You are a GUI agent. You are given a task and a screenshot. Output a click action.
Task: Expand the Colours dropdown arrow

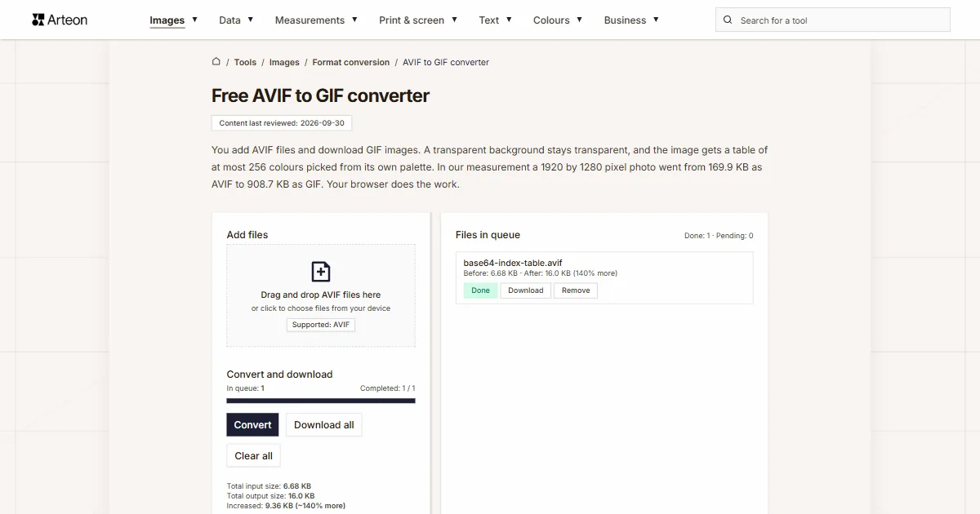[579, 20]
